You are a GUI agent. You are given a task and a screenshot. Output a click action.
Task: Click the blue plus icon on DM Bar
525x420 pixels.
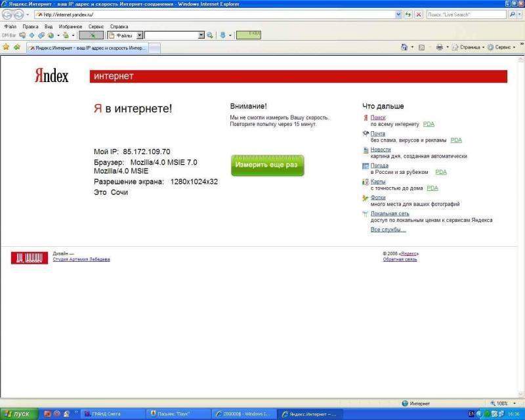(32, 35)
